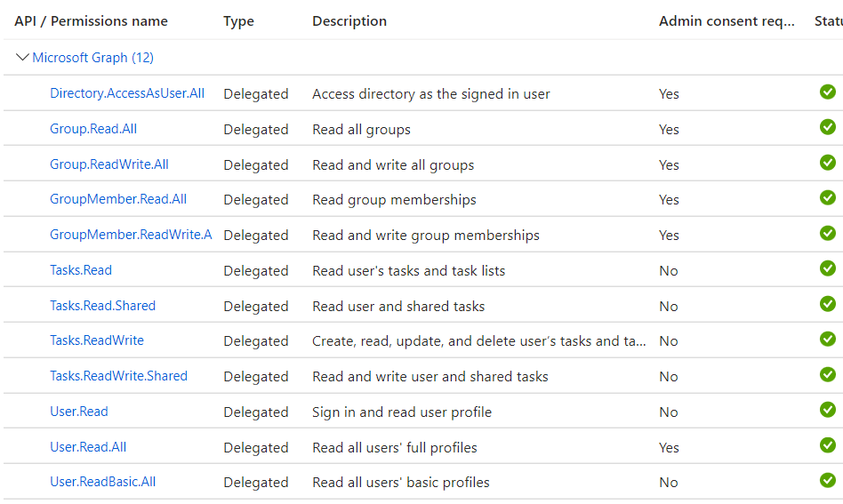This screenshot has width=843, height=504.
Task: Select 'Read all users' full profiles' description
Action: tap(395, 448)
